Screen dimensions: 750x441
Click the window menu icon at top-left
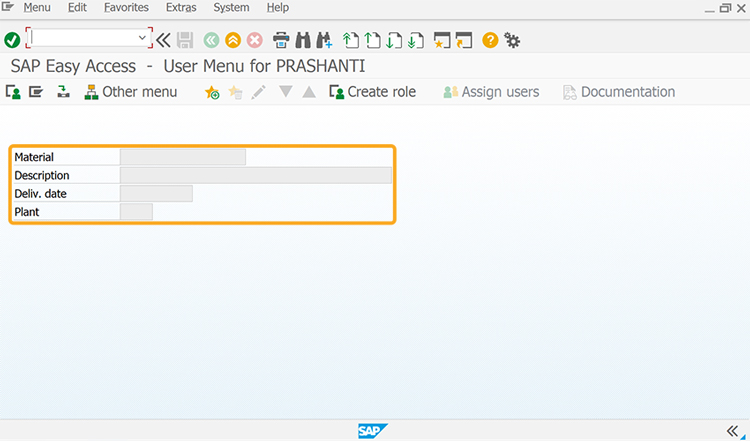pyautogui.click(x=8, y=7)
